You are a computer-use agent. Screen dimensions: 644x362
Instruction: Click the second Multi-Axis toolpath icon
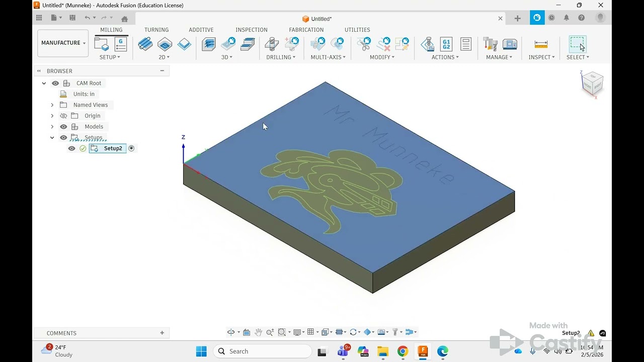(337, 44)
